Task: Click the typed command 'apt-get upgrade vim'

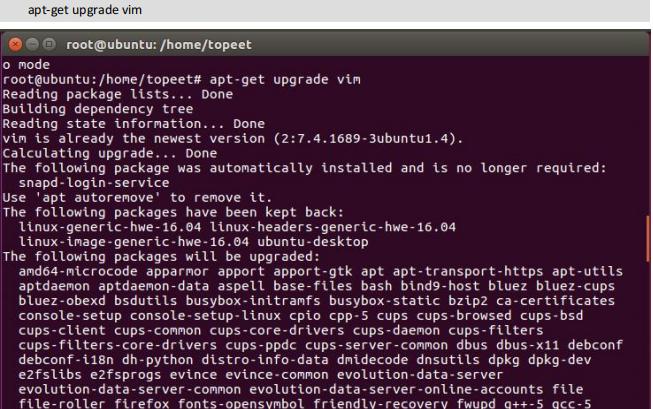Action: pyautogui.click(x=285, y=79)
